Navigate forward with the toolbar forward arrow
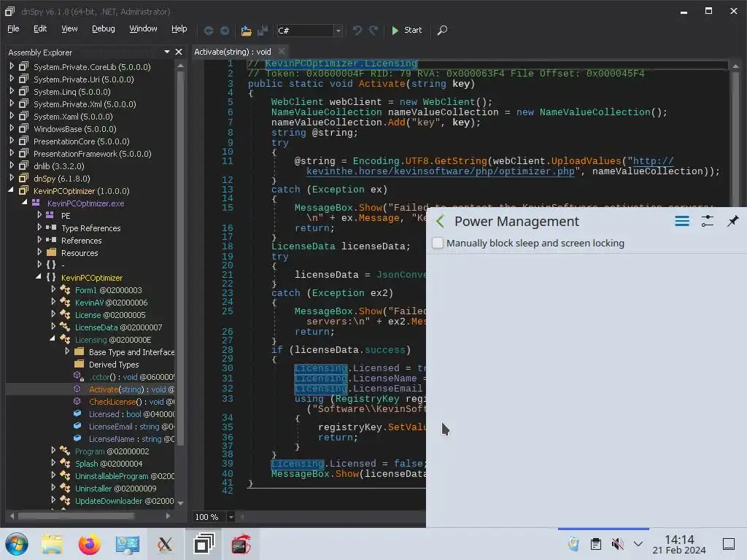 tap(225, 31)
